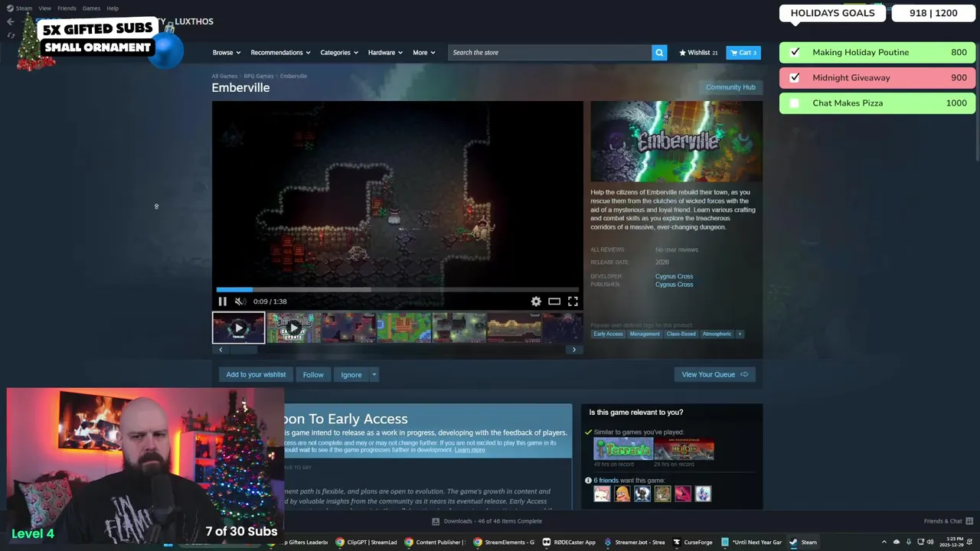This screenshot has width=980, height=551.
Task: Open Ignore button dropdown arrow
Action: [x=374, y=374]
